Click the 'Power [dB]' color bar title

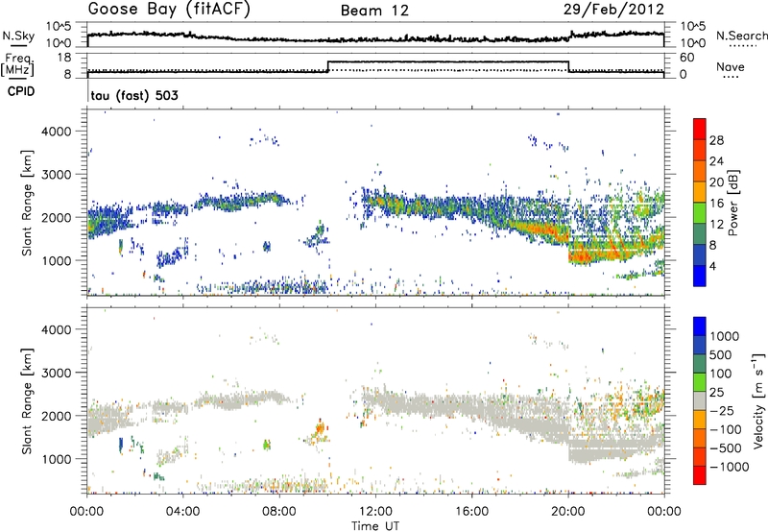tap(732, 203)
